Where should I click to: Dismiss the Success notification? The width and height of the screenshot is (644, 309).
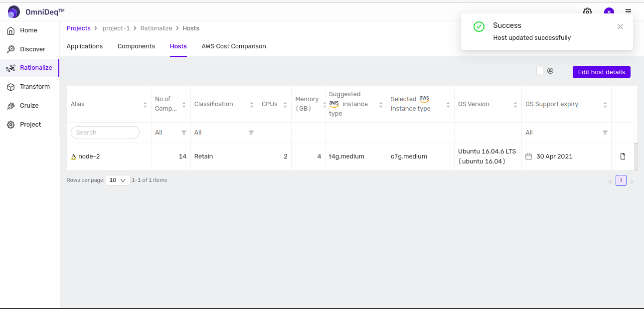(620, 27)
